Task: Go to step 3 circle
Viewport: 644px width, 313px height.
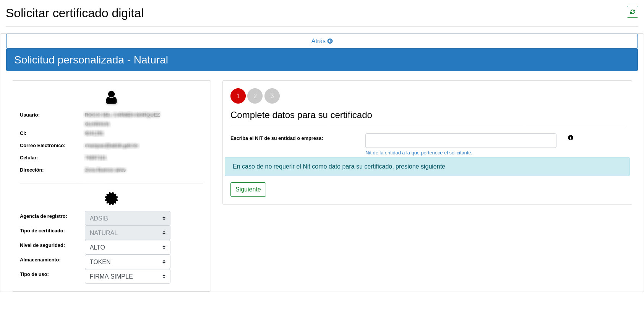Action: pos(272,96)
